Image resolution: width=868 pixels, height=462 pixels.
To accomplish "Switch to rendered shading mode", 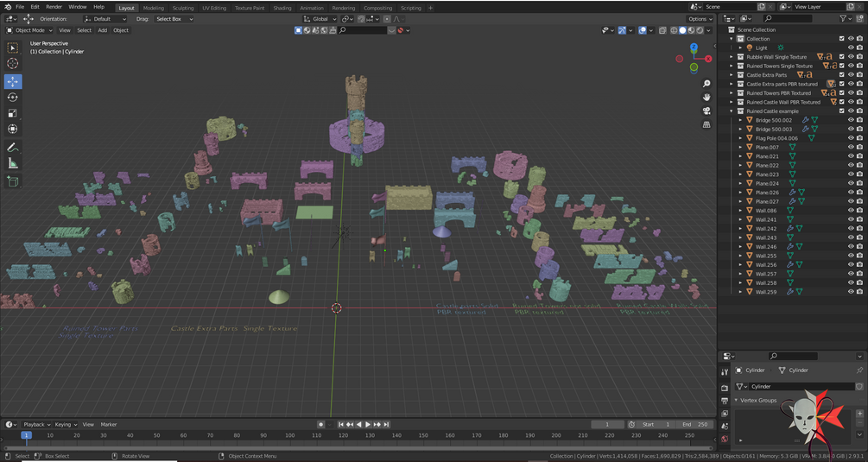I will (x=700, y=30).
